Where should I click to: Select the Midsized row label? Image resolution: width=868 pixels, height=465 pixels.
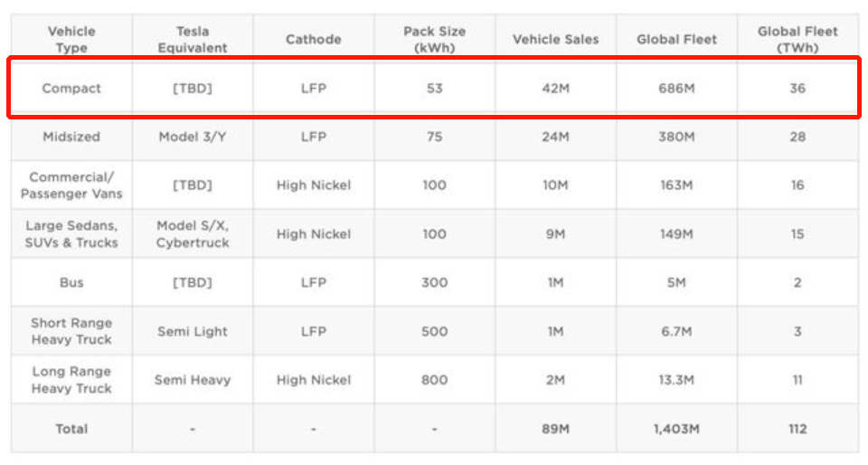tap(71, 137)
